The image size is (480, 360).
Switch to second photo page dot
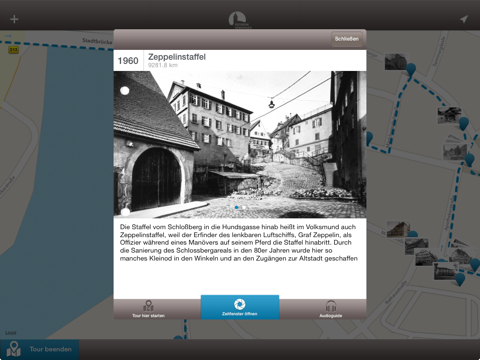point(244,207)
